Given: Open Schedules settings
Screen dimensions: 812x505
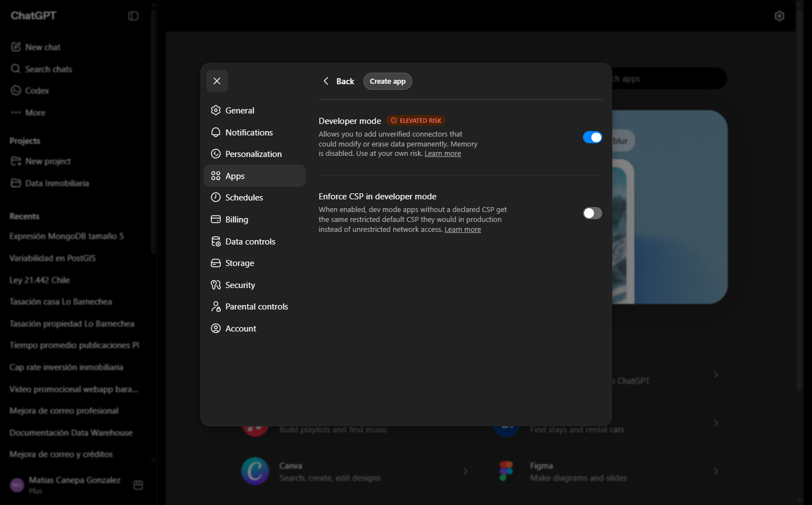Looking at the screenshot, I should [x=254, y=198].
